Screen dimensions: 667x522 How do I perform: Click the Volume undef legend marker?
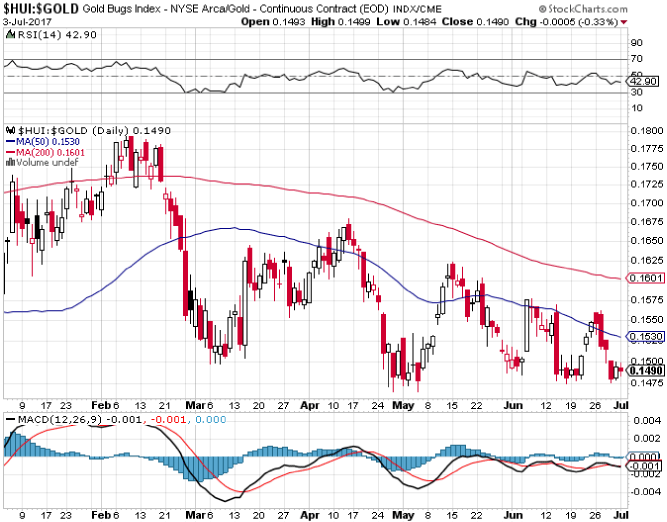pyautogui.click(x=9, y=161)
